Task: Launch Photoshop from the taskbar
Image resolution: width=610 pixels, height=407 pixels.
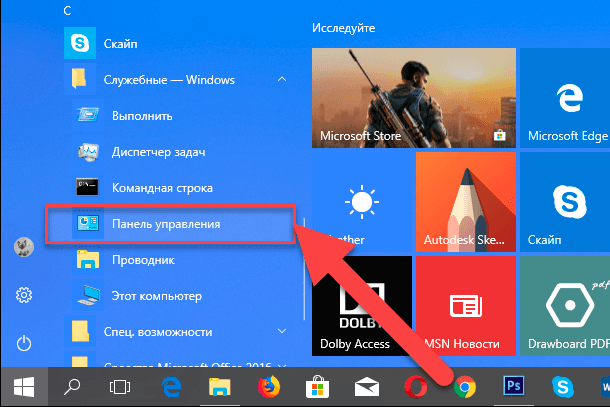Action: tap(514, 387)
